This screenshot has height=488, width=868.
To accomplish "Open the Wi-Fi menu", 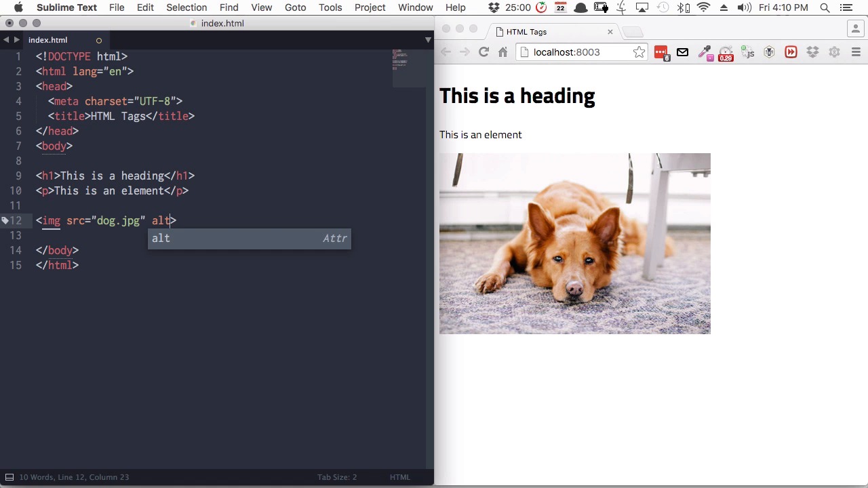I will tap(703, 7).
